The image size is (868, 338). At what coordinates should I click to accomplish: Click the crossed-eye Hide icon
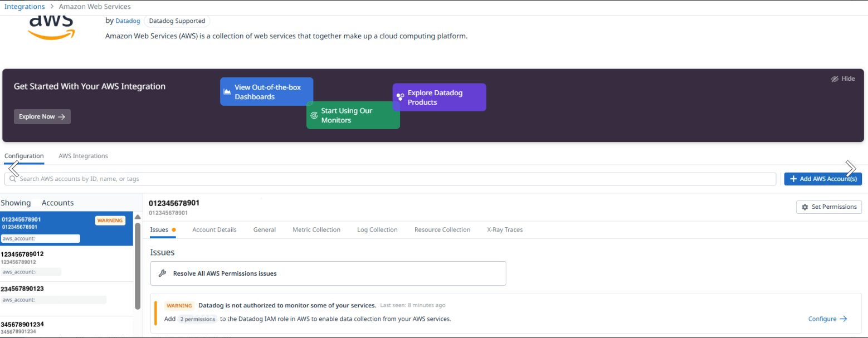pos(835,79)
